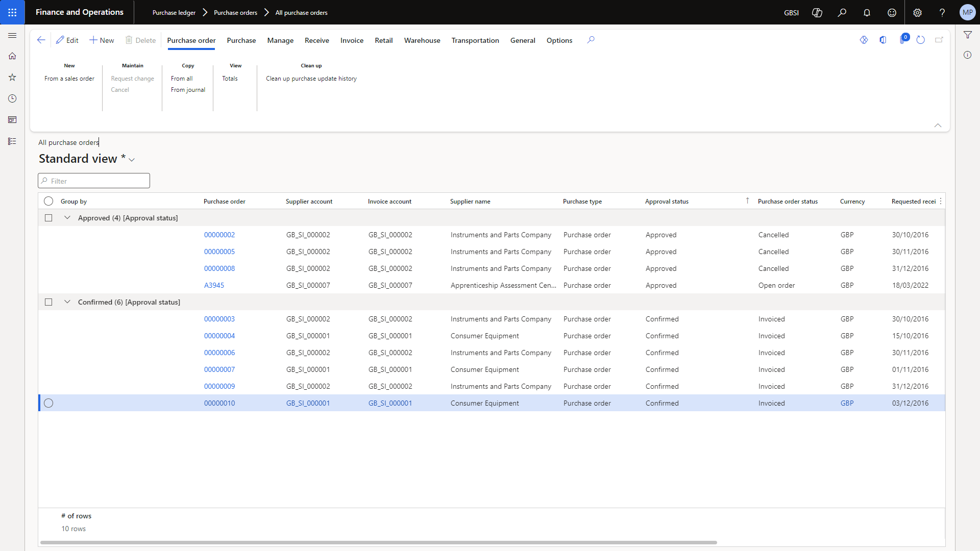Open the notifications bell

[867, 12]
